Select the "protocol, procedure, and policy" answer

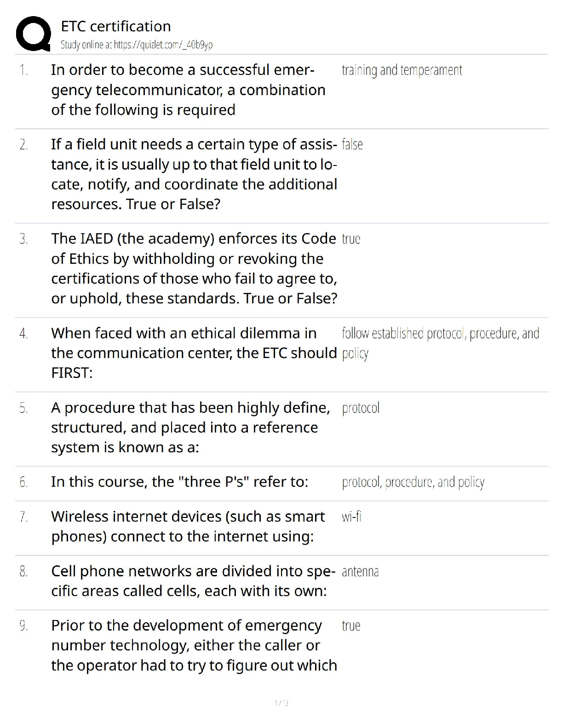(413, 482)
